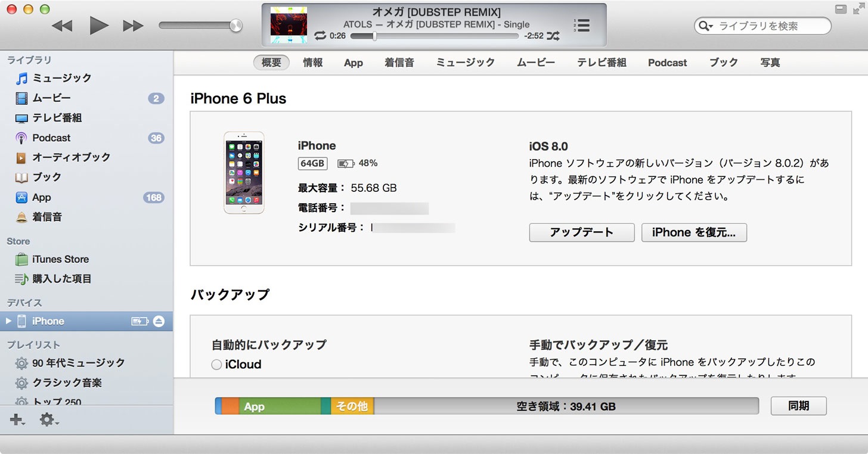Click the その他 storage bar segment
The height and width of the screenshot is (454, 868).
coord(352,406)
